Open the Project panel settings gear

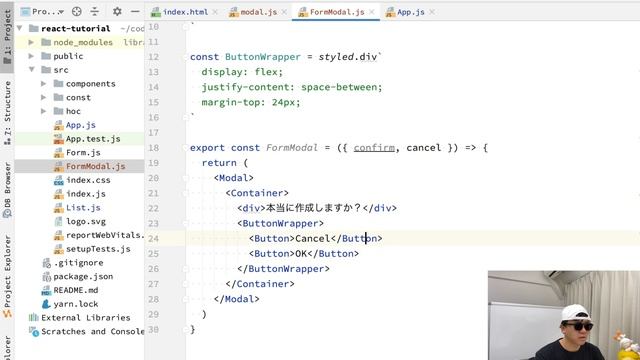tap(117, 11)
